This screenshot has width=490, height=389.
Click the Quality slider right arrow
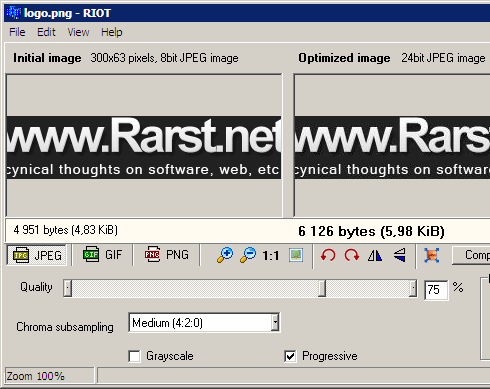click(413, 288)
